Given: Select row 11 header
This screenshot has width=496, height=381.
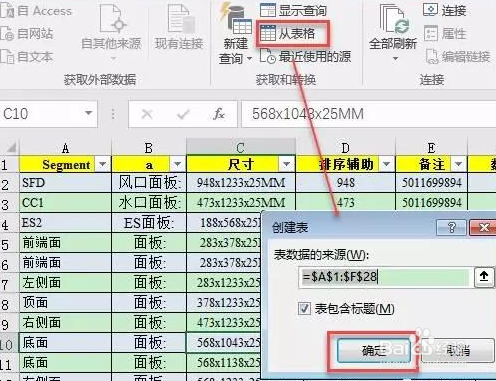Looking at the screenshot, I should coord(9,364).
